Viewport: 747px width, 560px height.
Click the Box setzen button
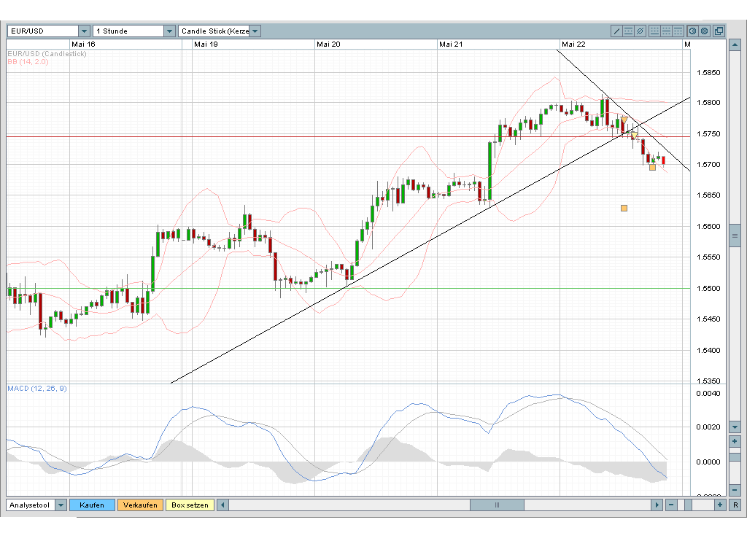(190, 505)
